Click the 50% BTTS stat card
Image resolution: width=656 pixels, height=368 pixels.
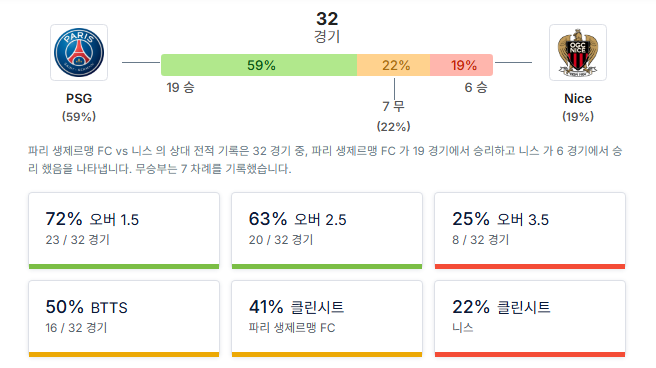click(124, 319)
